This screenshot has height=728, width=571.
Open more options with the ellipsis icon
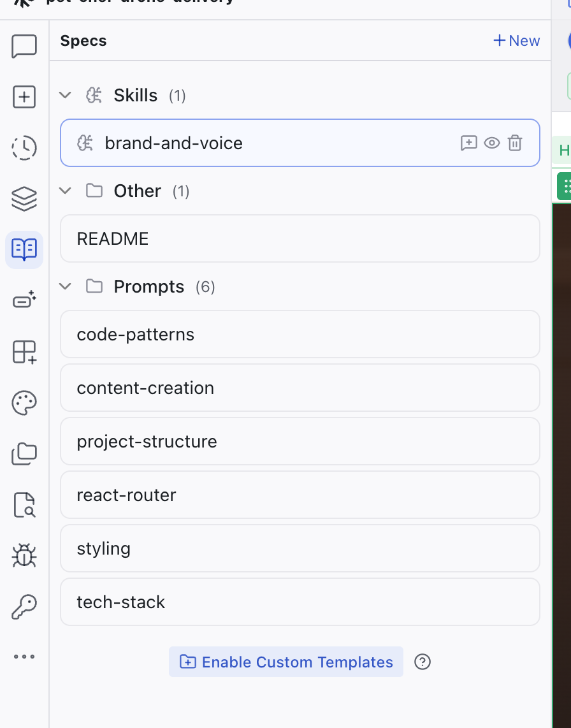24,657
